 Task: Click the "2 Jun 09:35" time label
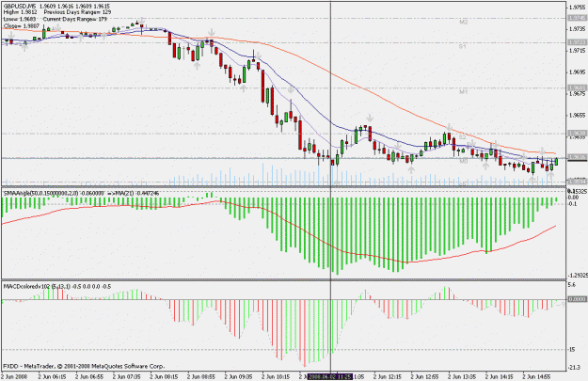(x=239, y=377)
